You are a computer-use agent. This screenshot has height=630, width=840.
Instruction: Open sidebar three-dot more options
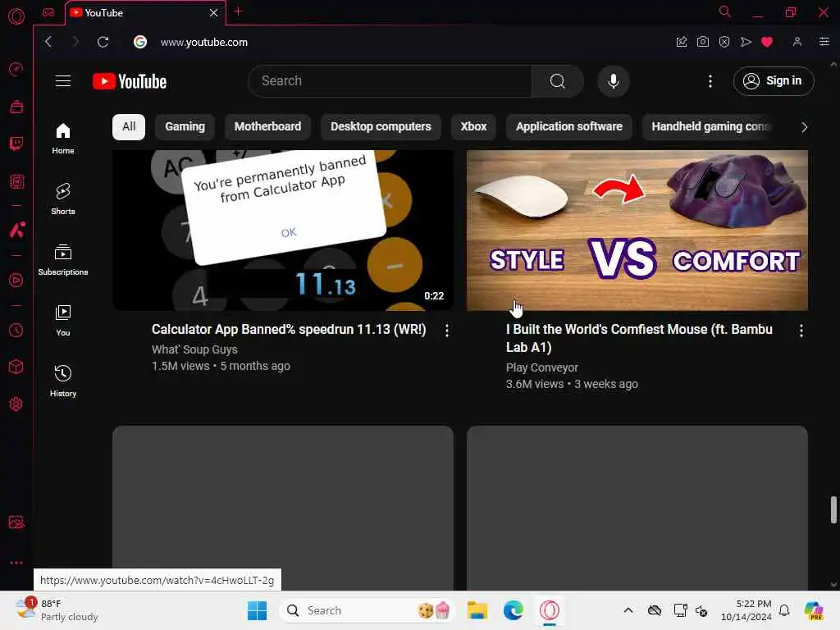click(x=16, y=563)
